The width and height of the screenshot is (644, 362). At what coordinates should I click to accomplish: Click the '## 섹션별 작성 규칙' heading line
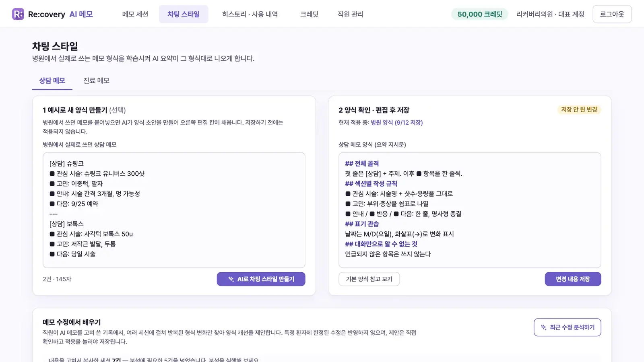tap(371, 184)
